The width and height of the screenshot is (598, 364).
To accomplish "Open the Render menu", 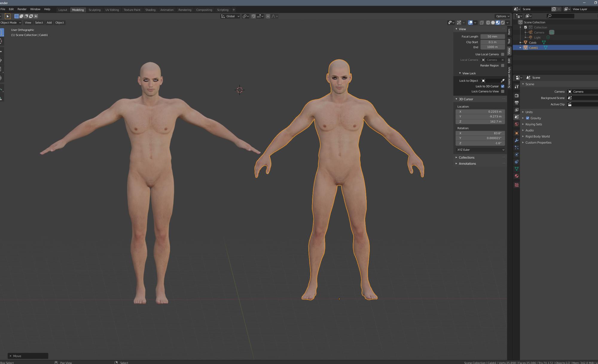I will coord(22,9).
